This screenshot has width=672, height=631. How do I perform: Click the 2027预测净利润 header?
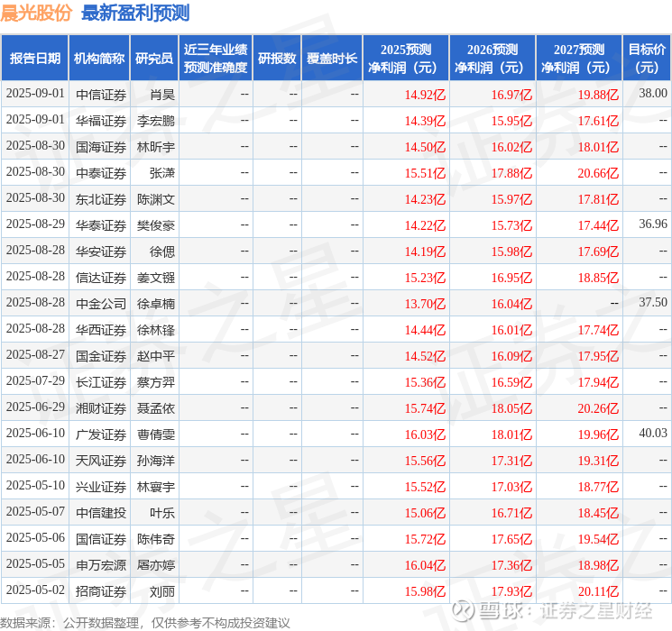(579, 59)
